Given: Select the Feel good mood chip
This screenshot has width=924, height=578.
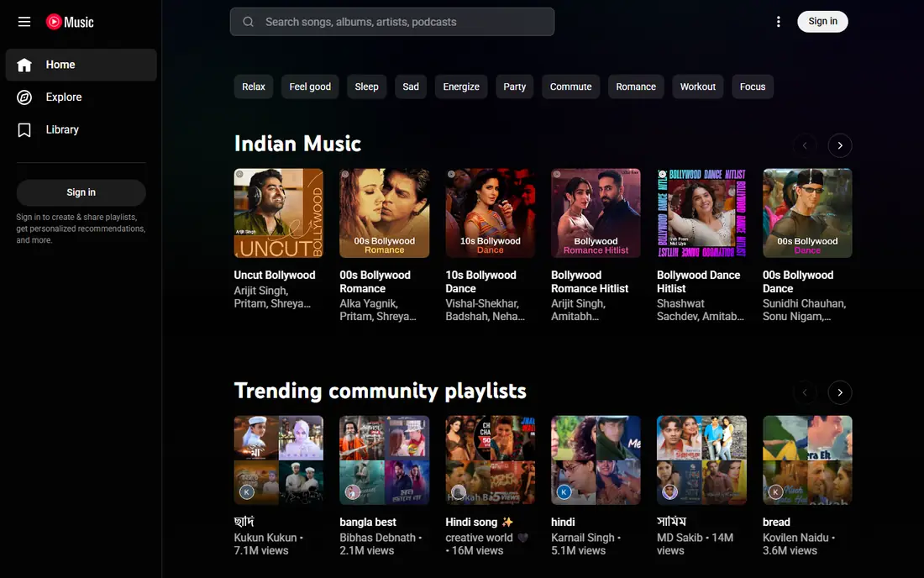Looking at the screenshot, I should [310, 87].
